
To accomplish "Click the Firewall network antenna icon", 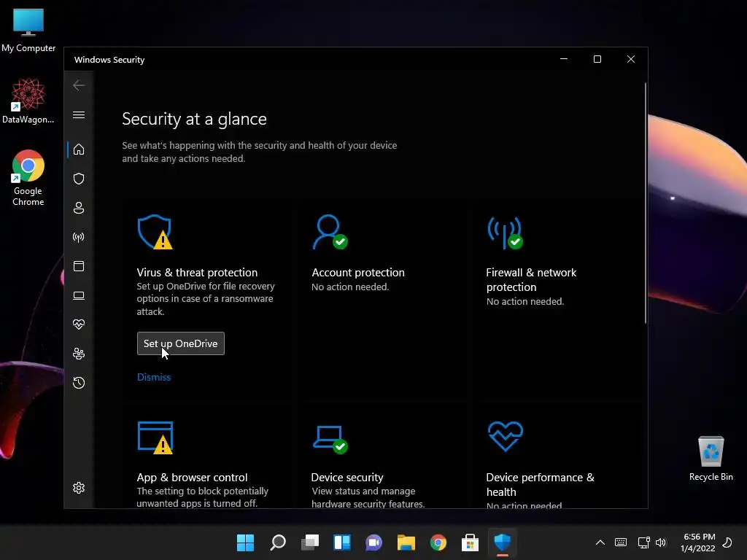I will click(506, 233).
